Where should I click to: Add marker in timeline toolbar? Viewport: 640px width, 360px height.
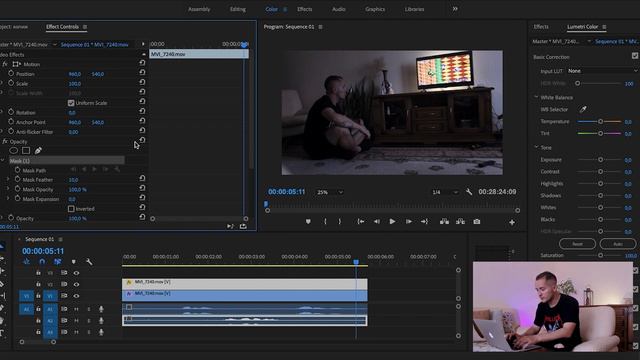click(73, 262)
